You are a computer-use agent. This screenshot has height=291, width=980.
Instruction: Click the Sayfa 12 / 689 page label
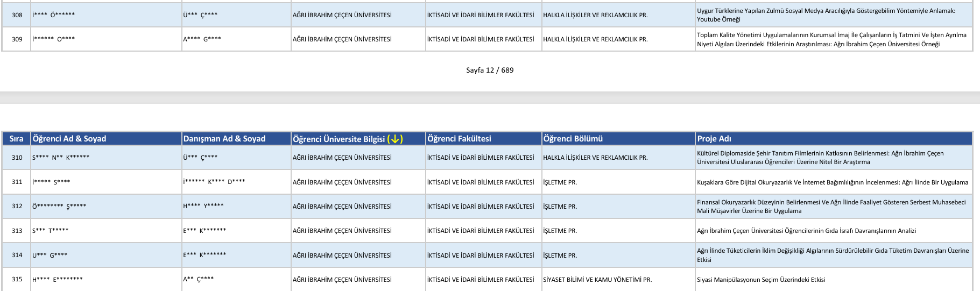490,70
